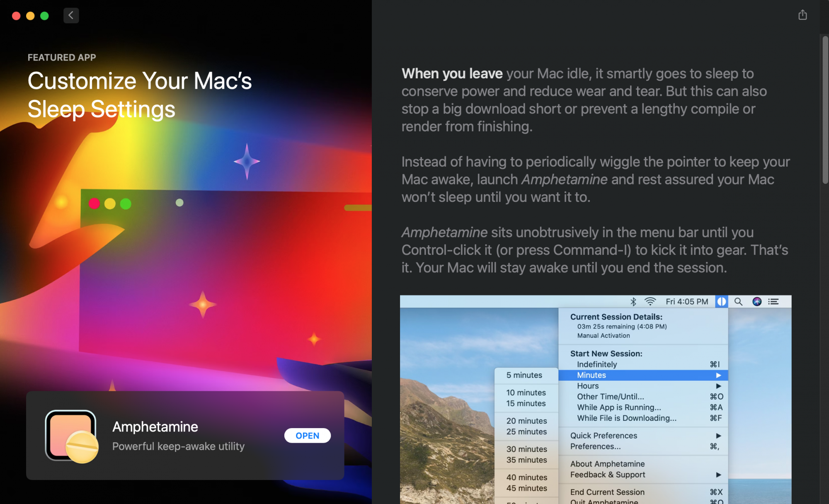Select 5 minutes from the submenu
The image size is (829, 504).
pos(524,375)
